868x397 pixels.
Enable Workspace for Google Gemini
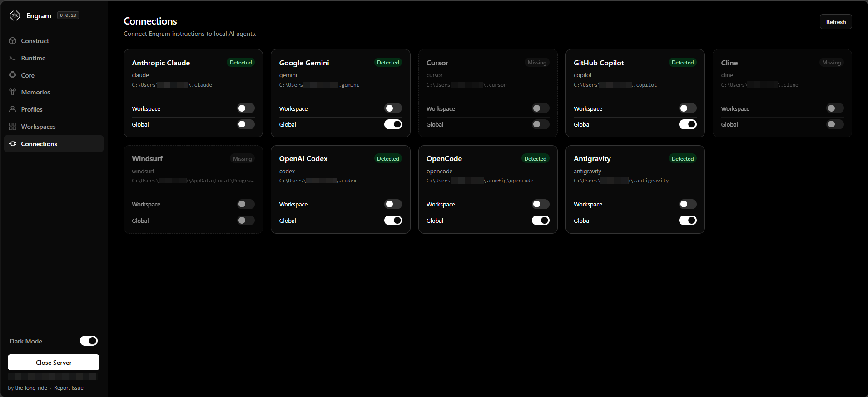[x=393, y=108]
